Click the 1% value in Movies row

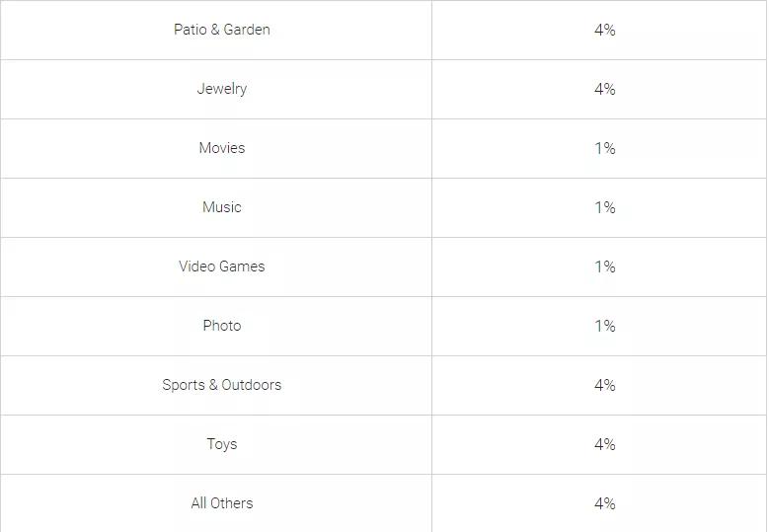point(604,148)
